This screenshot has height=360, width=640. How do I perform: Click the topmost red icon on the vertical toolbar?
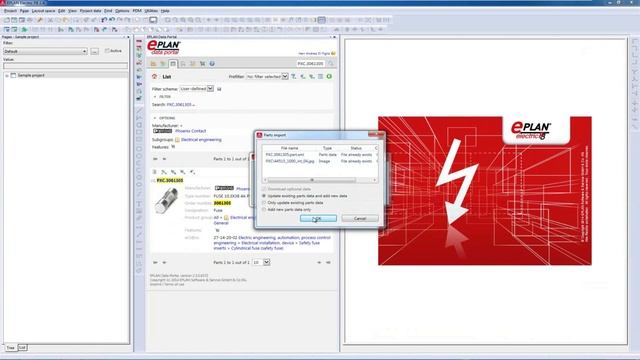coord(139,42)
